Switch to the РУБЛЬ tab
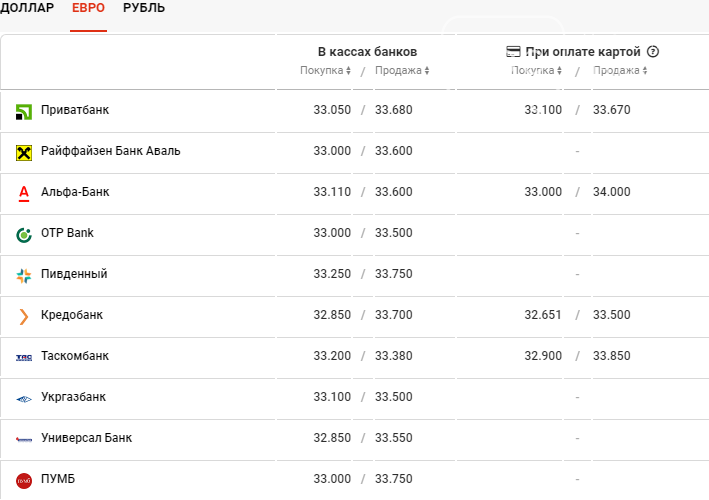The height and width of the screenshot is (500, 709). point(144,8)
